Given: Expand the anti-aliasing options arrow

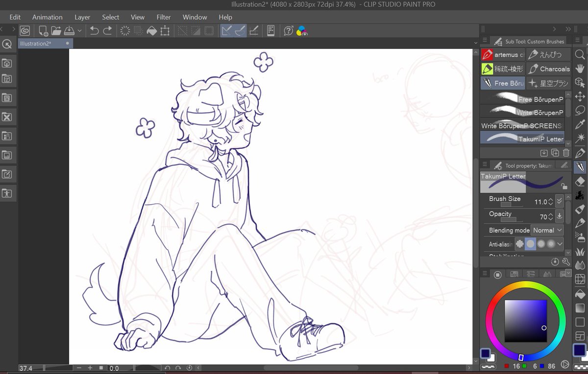Looking at the screenshot, I should pyautogui.click(x=560, y=243).
